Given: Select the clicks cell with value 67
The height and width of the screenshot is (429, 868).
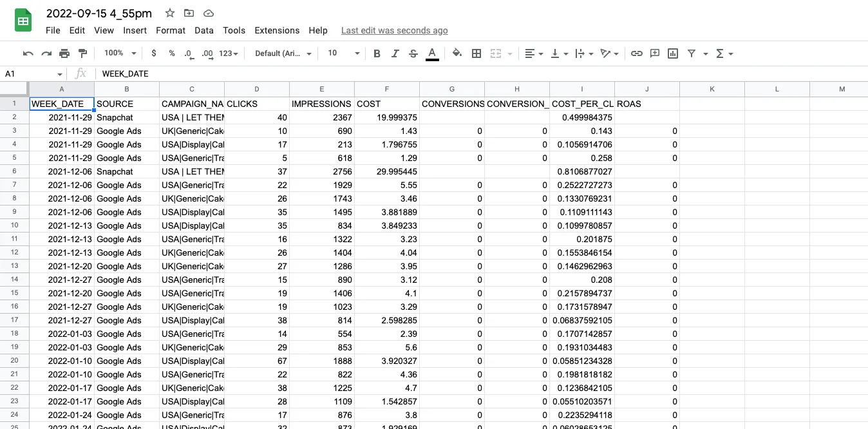Looking at the screenshot, I should (x=257, y=361).
